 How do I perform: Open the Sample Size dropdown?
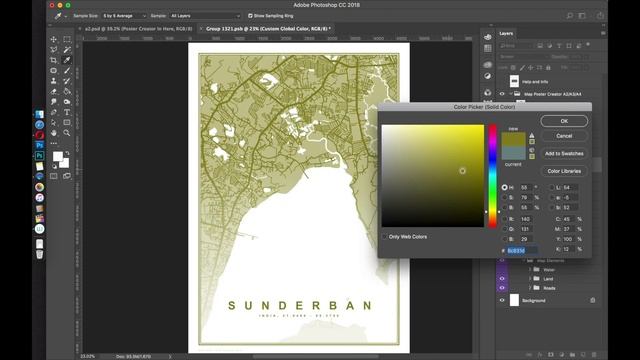[124, 16]
